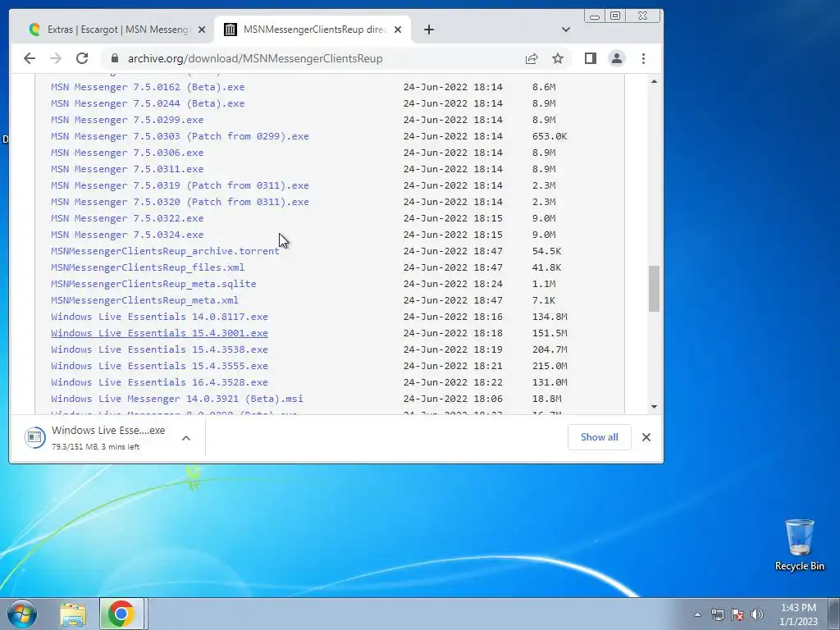Reload the archive.org page
The width and height of the screenshot is (840, 630).
[x=81, y=58]
